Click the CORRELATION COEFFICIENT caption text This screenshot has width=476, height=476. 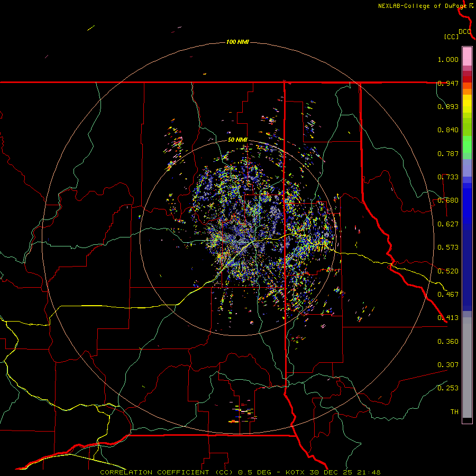pyautogui.click(x=155, y=472)
